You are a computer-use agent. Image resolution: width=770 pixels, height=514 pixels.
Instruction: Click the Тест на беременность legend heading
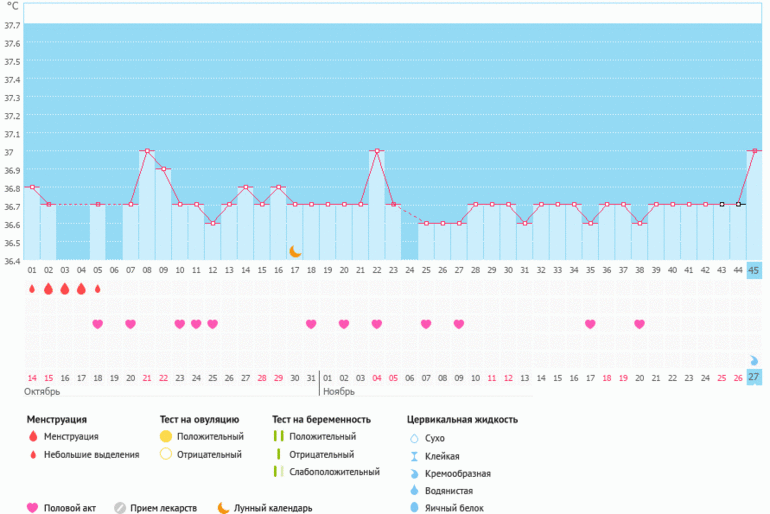pyautogui.click(x=321, y=420)
